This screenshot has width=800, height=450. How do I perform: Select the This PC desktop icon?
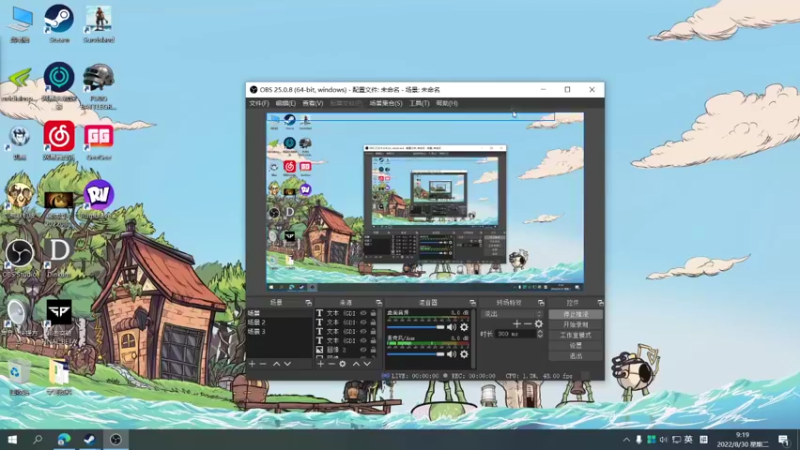point(19,23)
